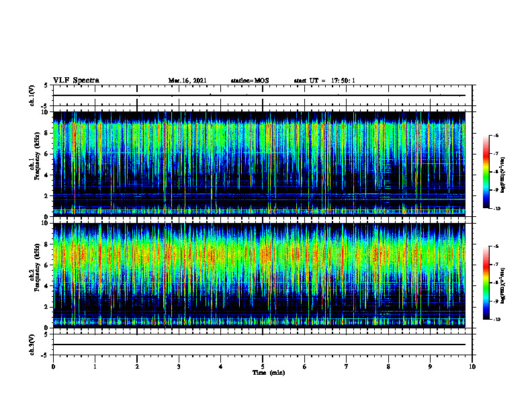Click the ch.3 voltage waveform trace
Viewport: 532px width, 411px height.
(x=259, y=345)
